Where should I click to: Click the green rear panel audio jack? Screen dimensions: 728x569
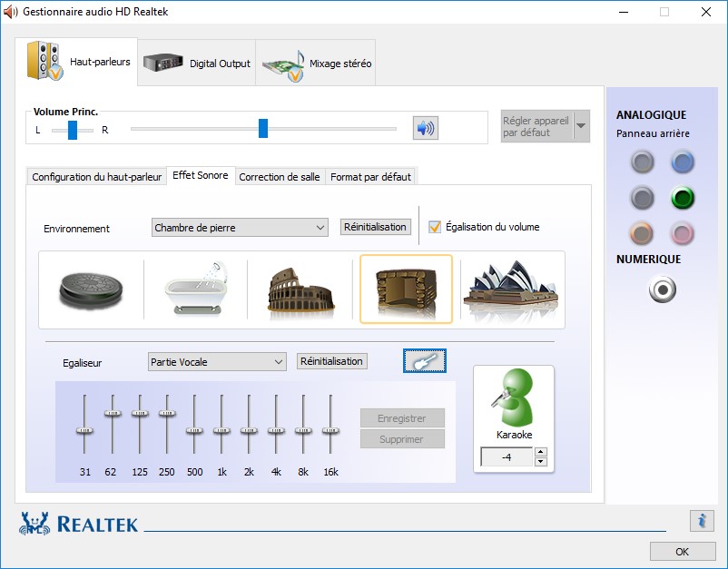[x=683, y=197]
